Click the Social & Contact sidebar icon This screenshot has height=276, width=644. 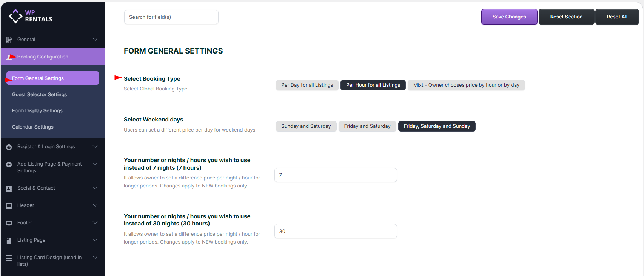(9, 189)
